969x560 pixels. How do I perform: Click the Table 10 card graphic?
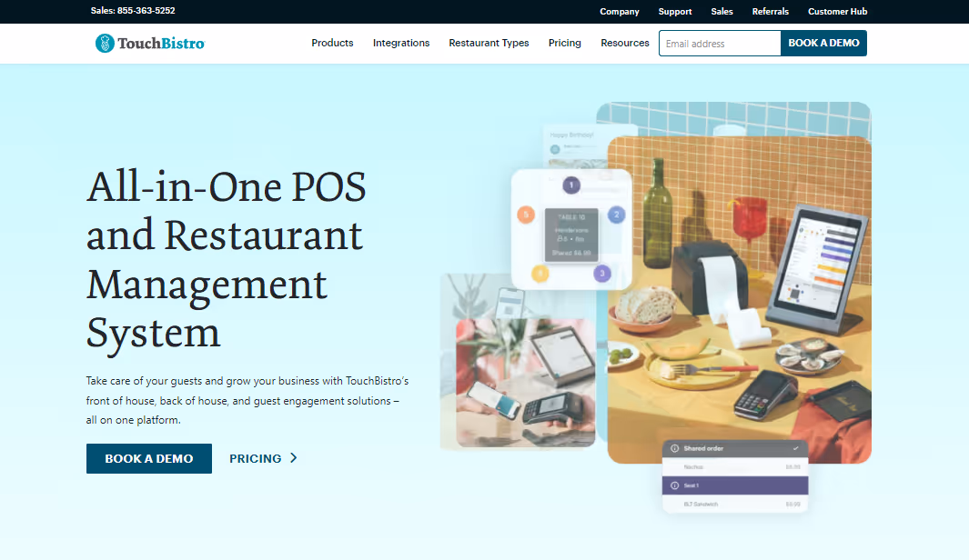[571, 235]
